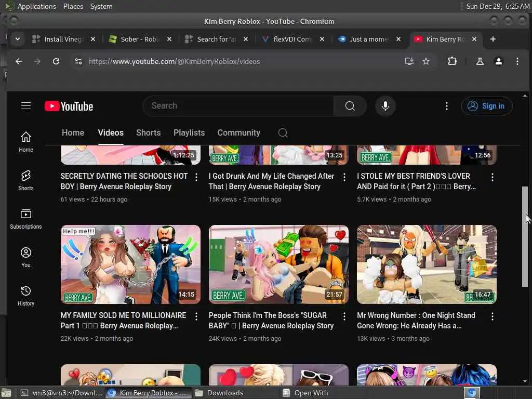
Task: Click the page vertical scrollbar thumb
Action: point(525,236)
